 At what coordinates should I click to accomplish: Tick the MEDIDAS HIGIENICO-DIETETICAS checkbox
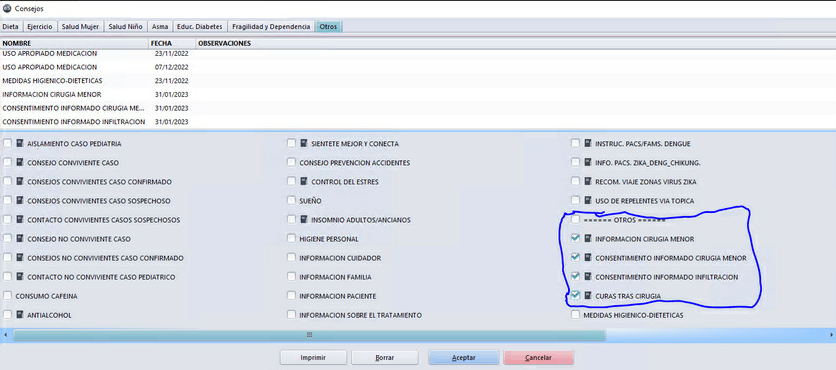(x=575, y=315)
